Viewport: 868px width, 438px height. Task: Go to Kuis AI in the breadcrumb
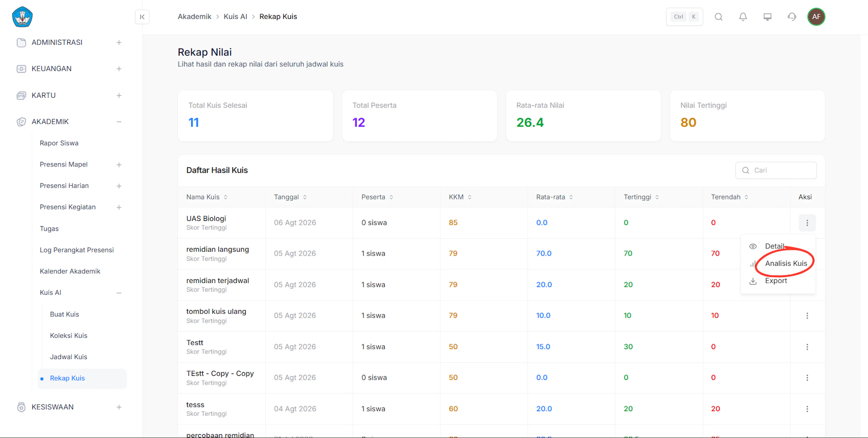coord(235,17)
